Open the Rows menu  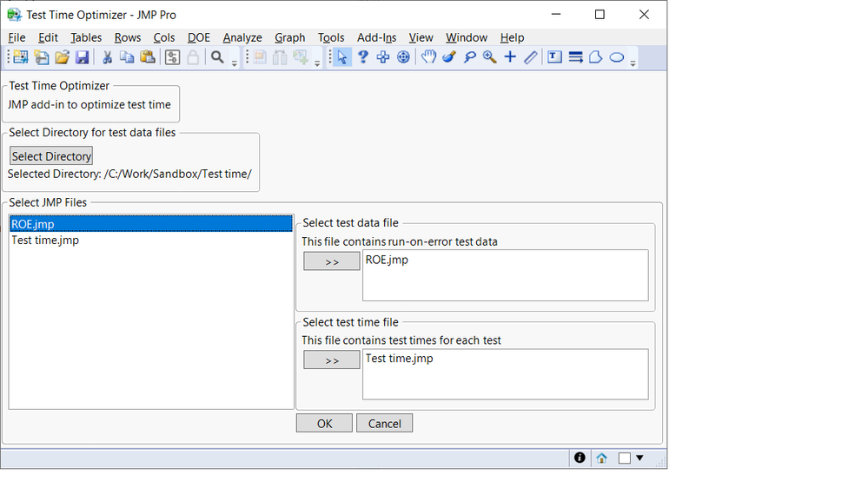coord(128,37)
